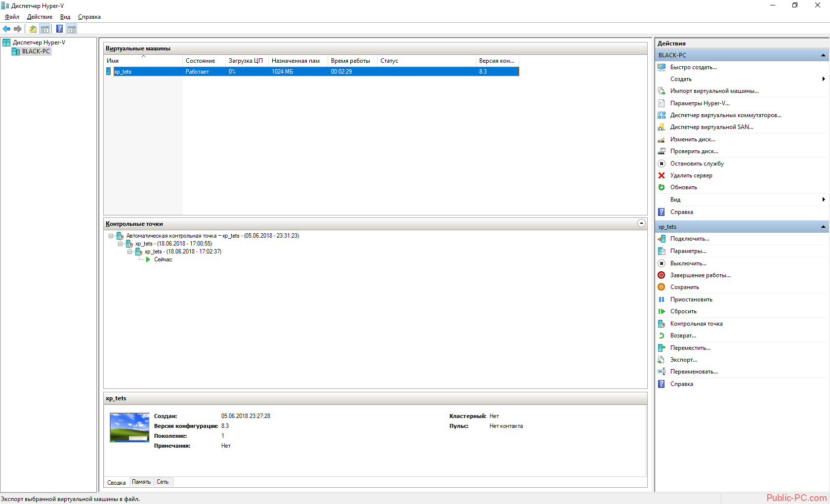Open the Вид menu in menu bar
The width and height of the screenshot is (830, 504).
click(x=65, y=17)
